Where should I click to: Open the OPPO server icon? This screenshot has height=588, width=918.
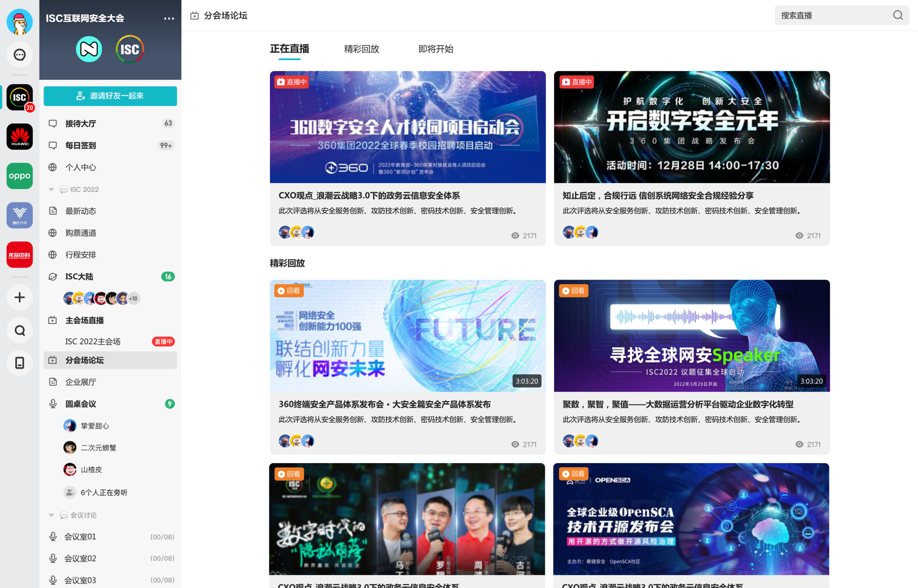pyautogui.click(x=19, y=176)
